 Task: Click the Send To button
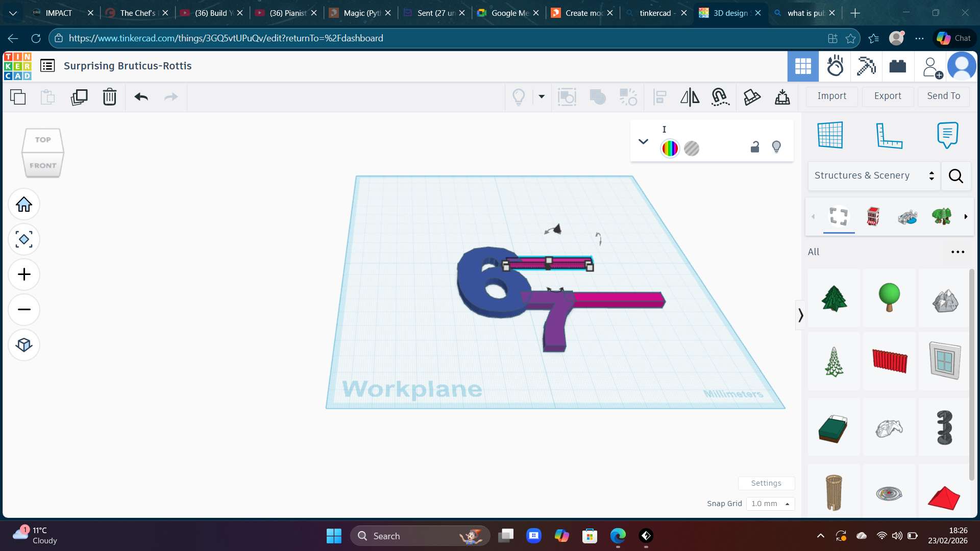(943, 96)
